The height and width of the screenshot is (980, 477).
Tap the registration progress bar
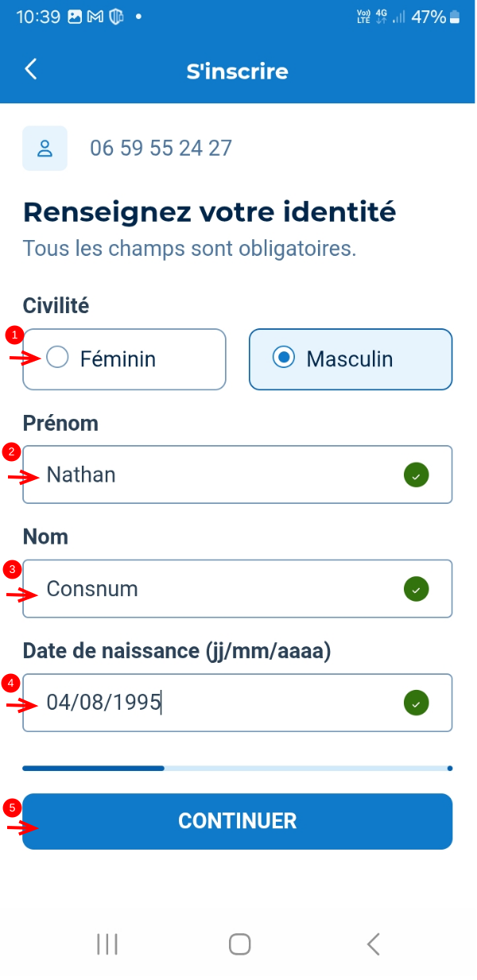point(237,769)
